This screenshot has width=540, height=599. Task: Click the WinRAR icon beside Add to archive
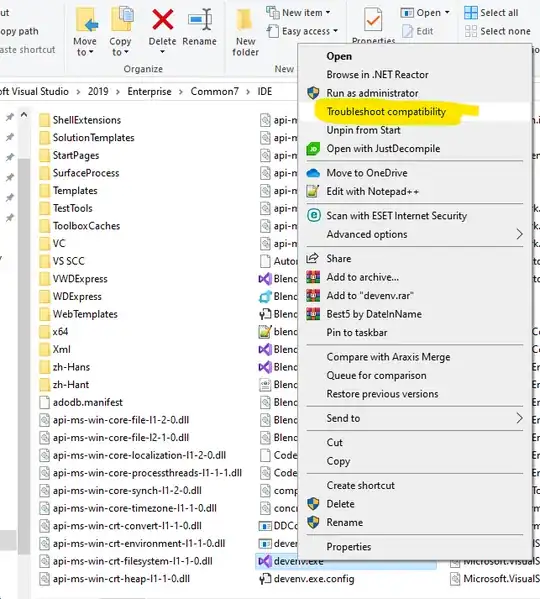click(313, 277)
